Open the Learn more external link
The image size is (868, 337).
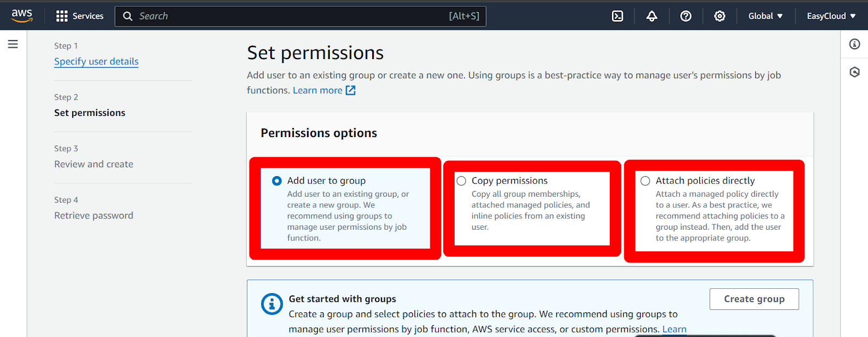(x=324, y=90)
